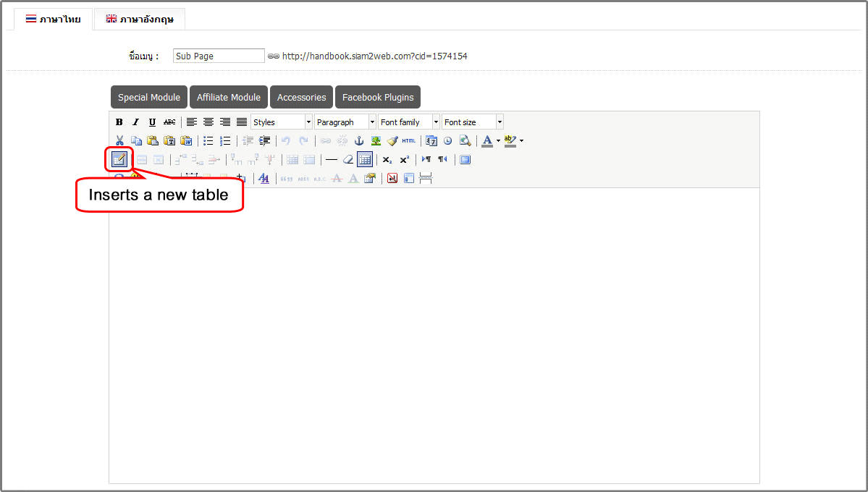Open Affiliate Module button

pyautogui.click(x=229, y=97)
